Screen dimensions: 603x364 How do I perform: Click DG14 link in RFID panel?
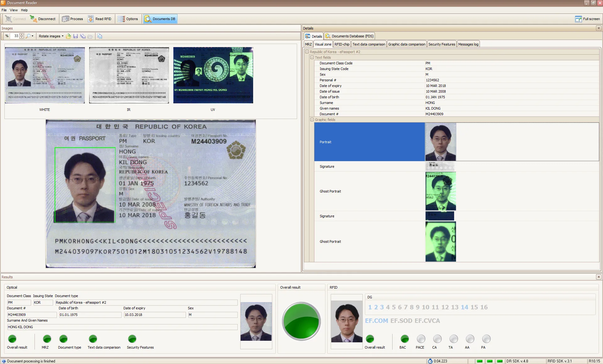pos(464,307)
